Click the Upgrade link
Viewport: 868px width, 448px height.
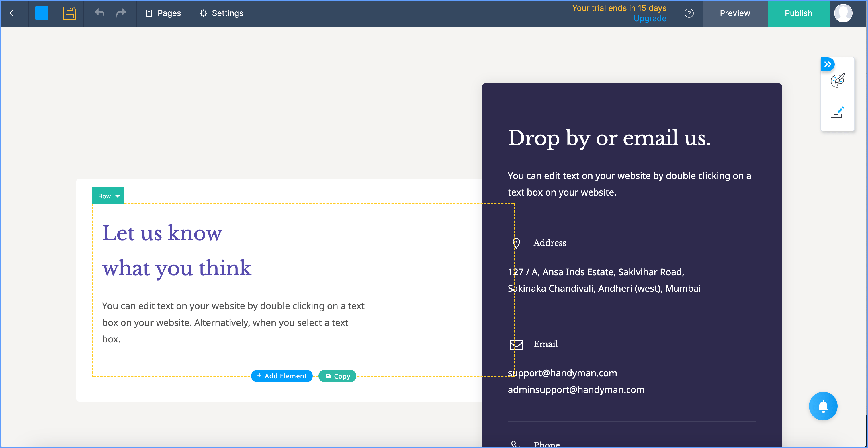coord(650,19)
